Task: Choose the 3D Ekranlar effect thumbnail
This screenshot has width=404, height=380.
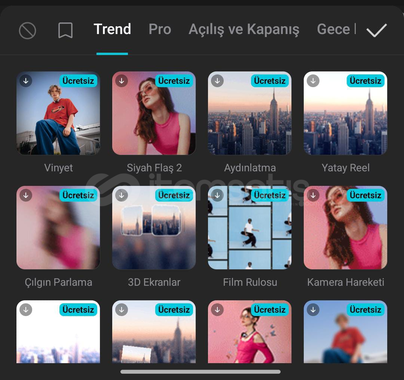Action: 154,227
